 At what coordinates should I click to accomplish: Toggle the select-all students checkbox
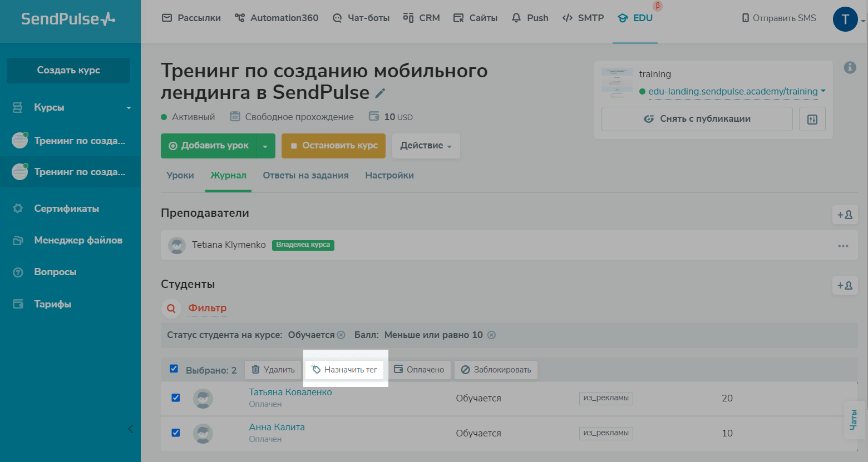[x=174, y=369]
